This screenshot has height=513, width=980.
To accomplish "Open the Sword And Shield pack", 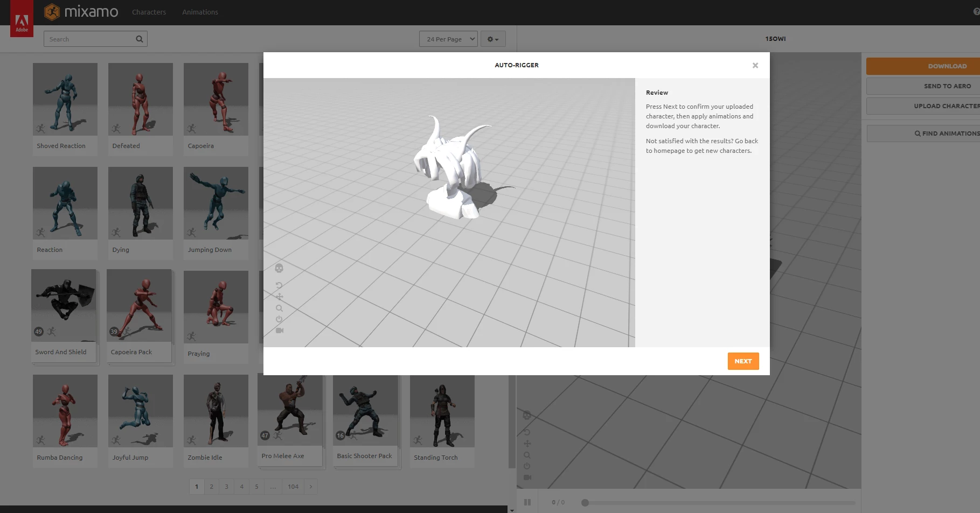I will click(x=64, y=306).
